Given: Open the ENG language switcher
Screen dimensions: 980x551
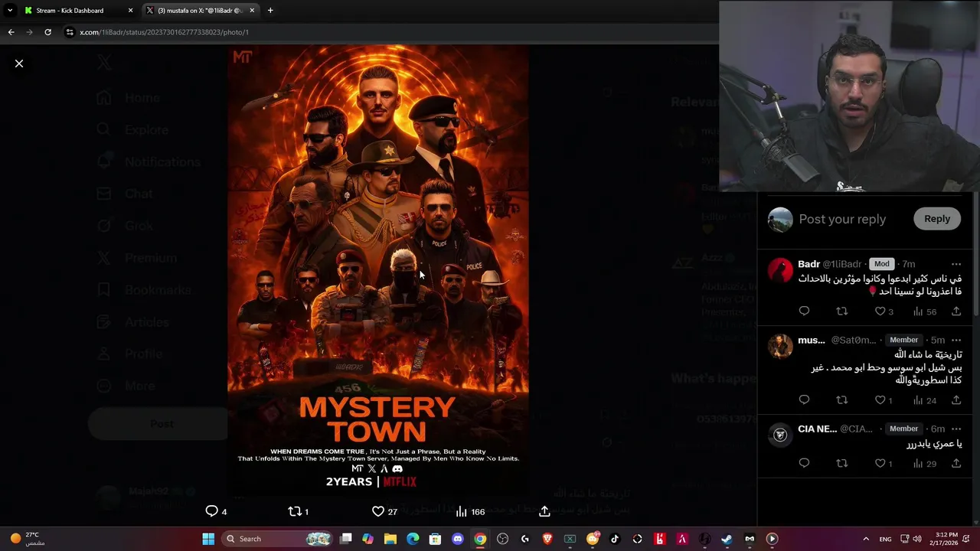Looking at the screenshot, I should point(885,539).
